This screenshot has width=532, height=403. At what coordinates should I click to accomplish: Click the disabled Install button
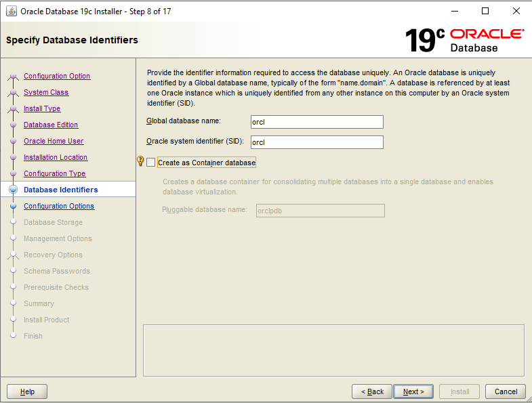[459, 391]
